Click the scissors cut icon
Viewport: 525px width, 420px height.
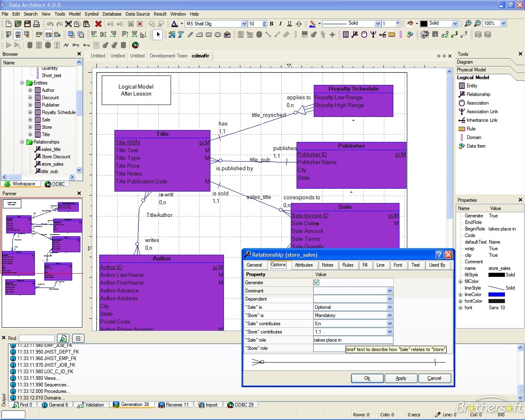(x=68, y=24)
